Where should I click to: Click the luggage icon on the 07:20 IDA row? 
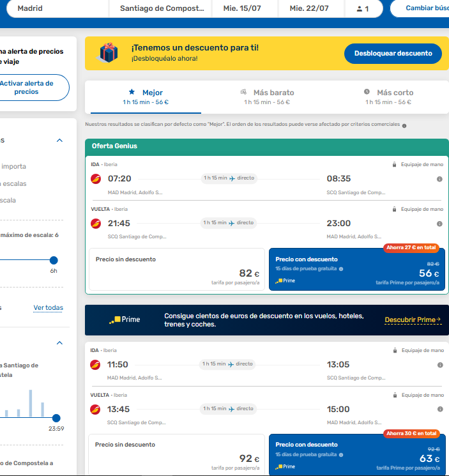pos(395,165)
